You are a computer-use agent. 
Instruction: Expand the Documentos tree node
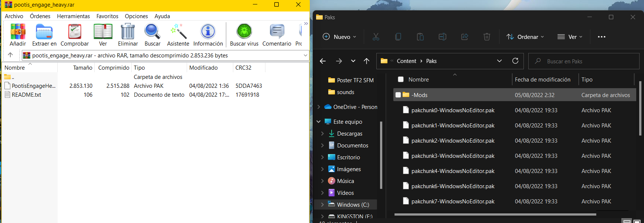point(322,145)
